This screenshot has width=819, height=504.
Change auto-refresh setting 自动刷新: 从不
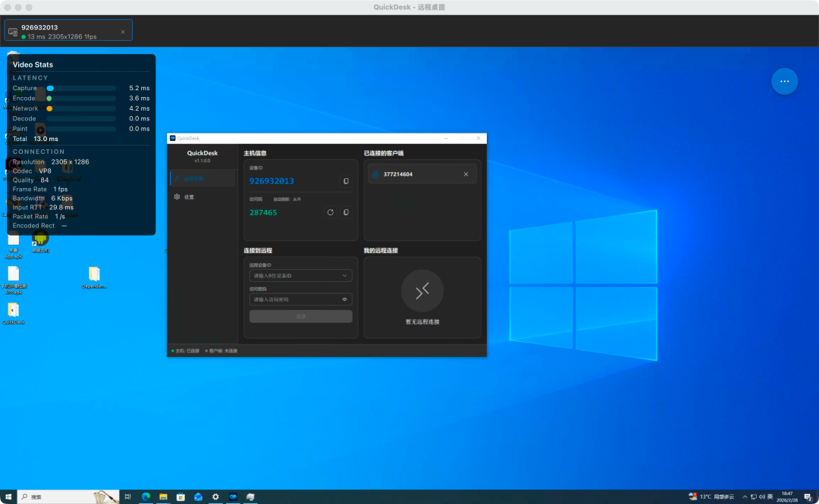point(286,198)
